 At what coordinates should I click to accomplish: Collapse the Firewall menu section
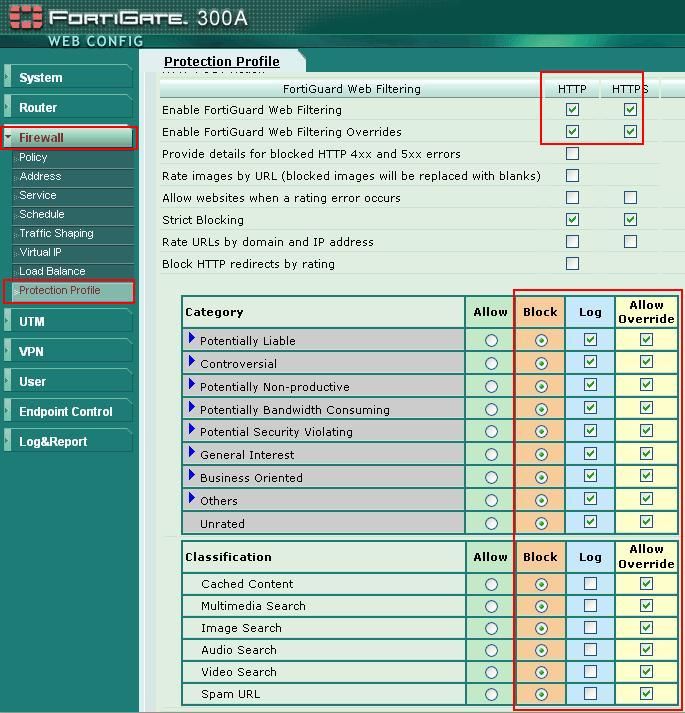coord(69,138)
